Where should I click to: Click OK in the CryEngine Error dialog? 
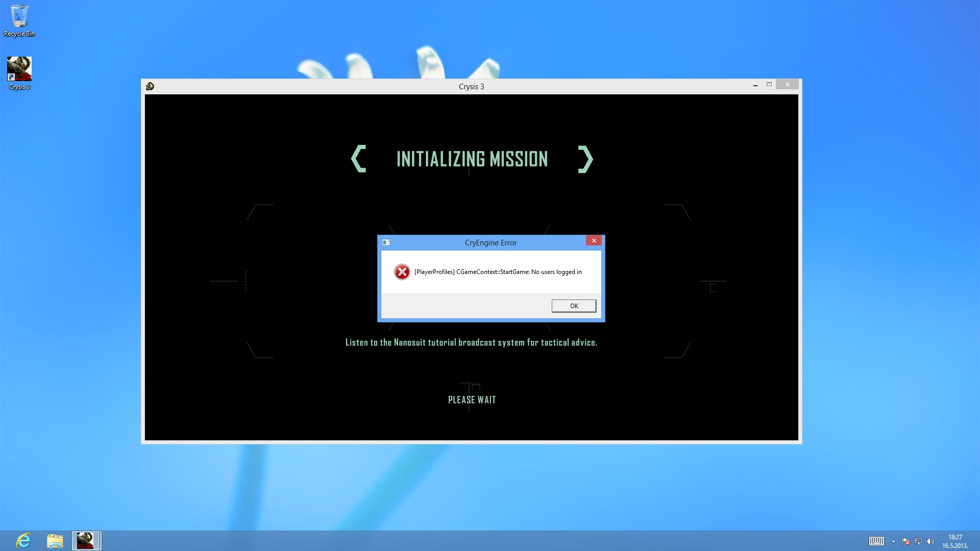point(574,306)
